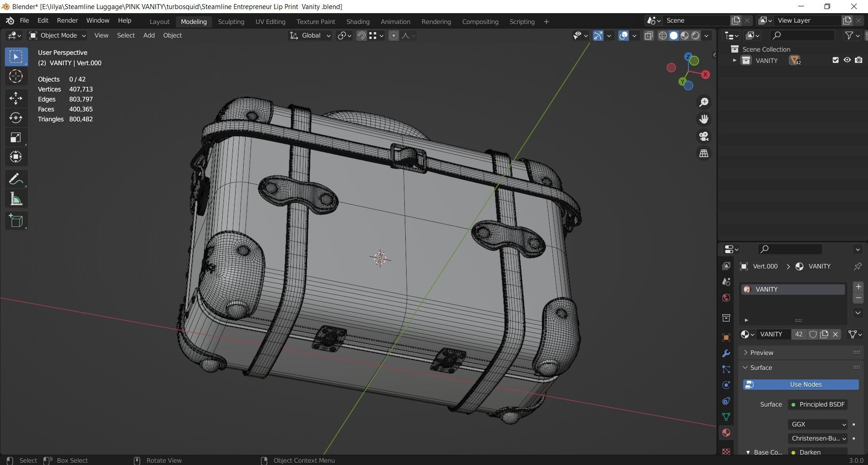Open the shading options dropdown arrow
The image size is (868, 465).
pyautogui.click(x=707, y=35)
